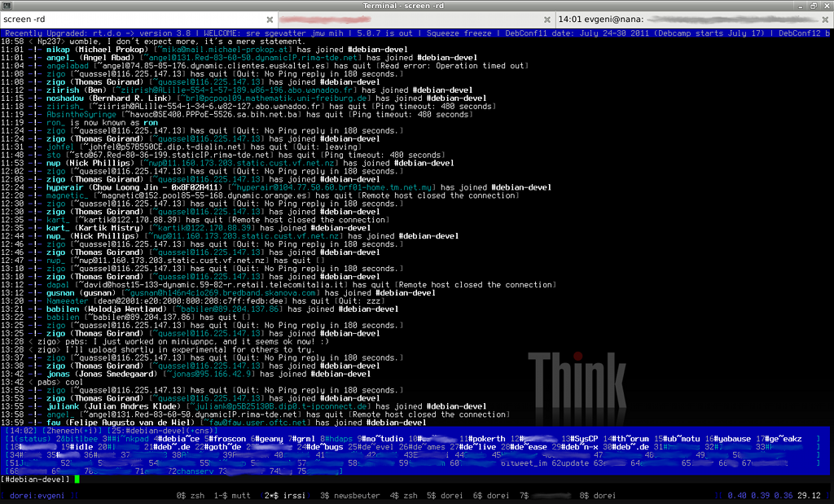
Task: Click '[25:#debian-devel(+cns)]' status text
Action: pyautogui.click(x=160, y=431)
